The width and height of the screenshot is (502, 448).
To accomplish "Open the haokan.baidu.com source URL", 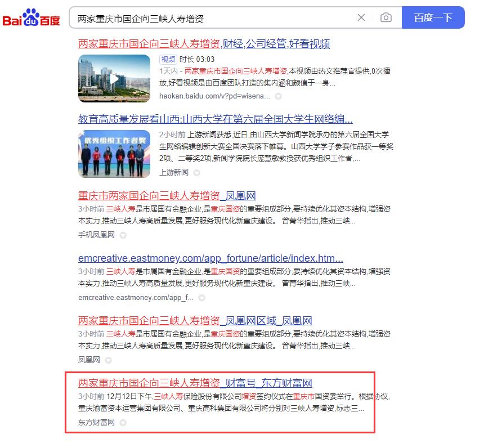I will pos(214,96).
